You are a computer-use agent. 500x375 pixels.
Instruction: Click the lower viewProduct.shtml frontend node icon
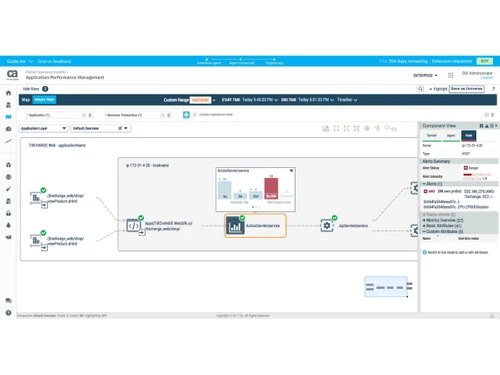coord(36,240)
